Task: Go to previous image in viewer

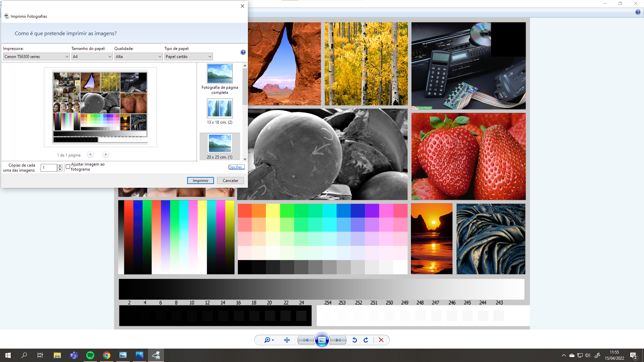Action: [x=306, y=340]
